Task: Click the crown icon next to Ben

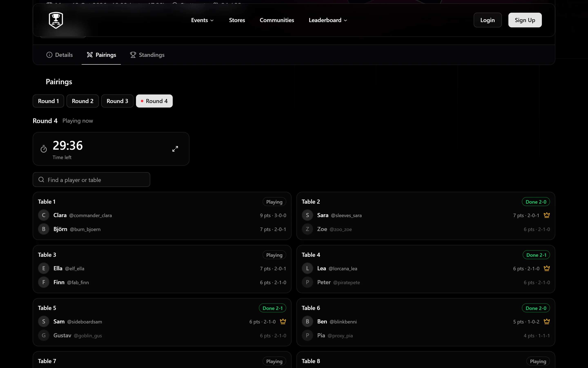Action: click(x=547, y=321)
